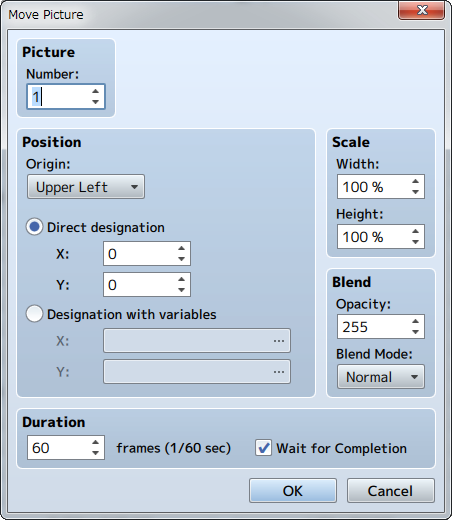The height and width of the screenshot is (520, 452).
Task: Decrease Duration frames with down arrow
Action: point(96,453)
